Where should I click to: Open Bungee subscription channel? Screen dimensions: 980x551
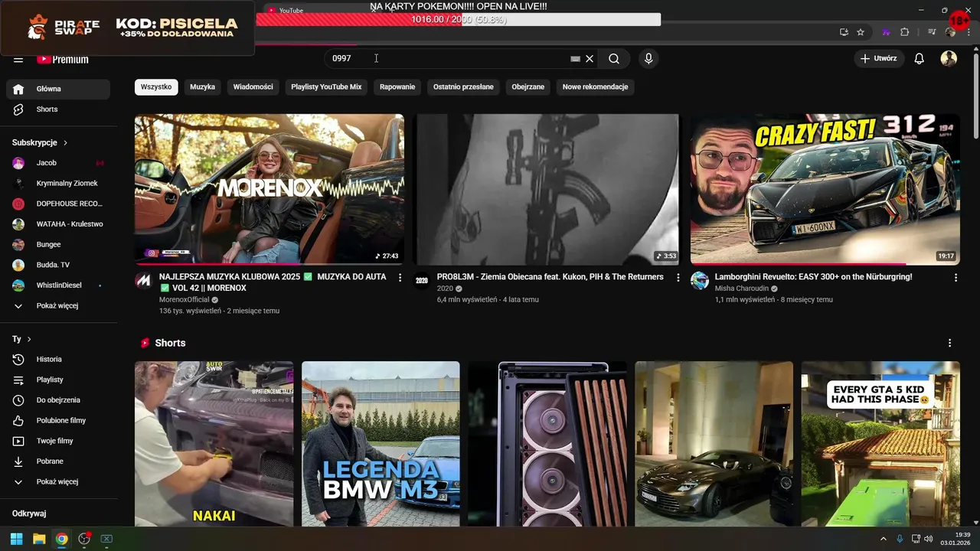(x=58, y=244)
